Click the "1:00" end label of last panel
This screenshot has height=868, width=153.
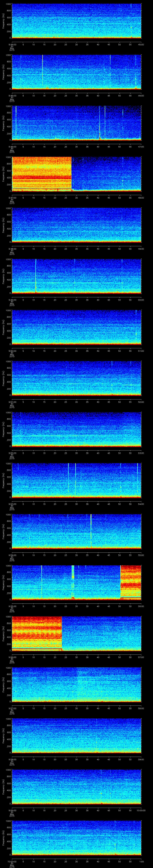click(x=141, y=861)
